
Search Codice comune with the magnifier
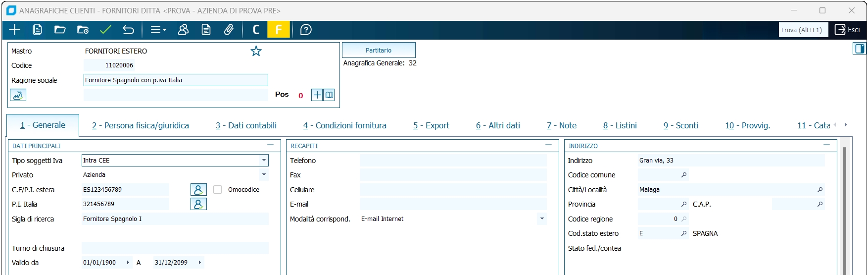tap(684, 175)
